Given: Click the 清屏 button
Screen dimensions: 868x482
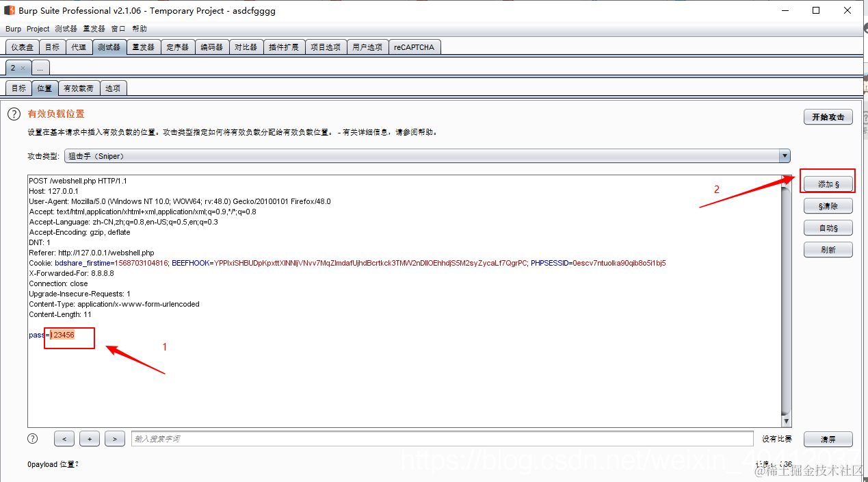Looking at the screenshot, I should coord(828,440).
